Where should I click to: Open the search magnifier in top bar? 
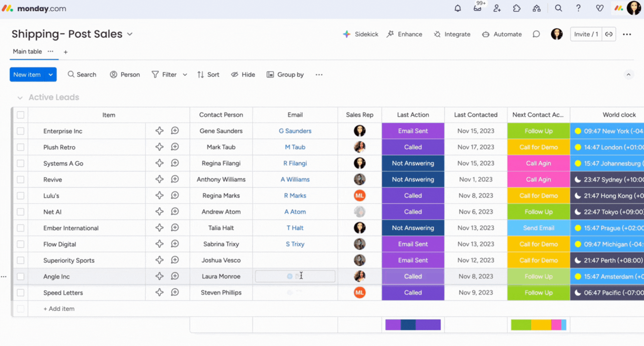[558, 8]
